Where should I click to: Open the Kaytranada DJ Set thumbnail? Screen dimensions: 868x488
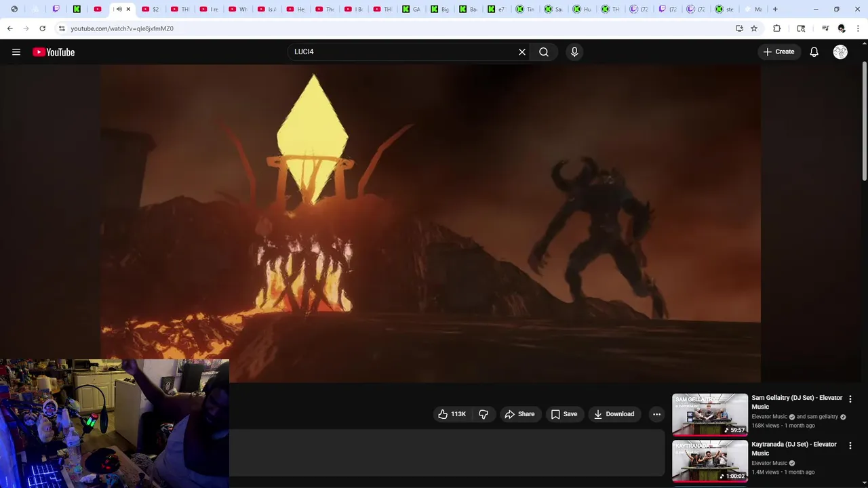point(710,461)
